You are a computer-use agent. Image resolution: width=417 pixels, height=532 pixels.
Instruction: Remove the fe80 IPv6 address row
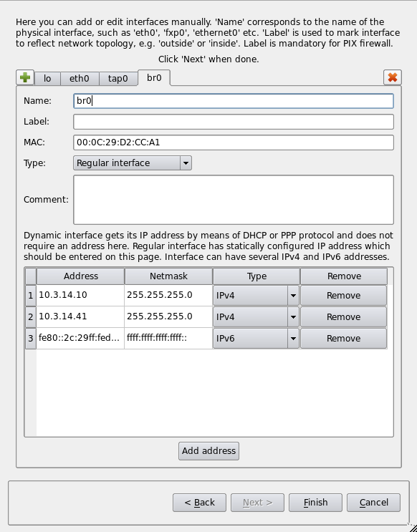coord(343,338)
